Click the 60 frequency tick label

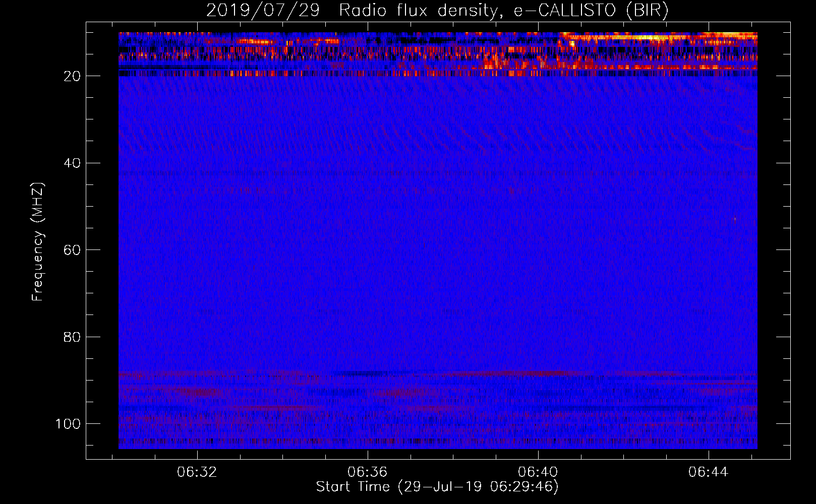(72, 250)
